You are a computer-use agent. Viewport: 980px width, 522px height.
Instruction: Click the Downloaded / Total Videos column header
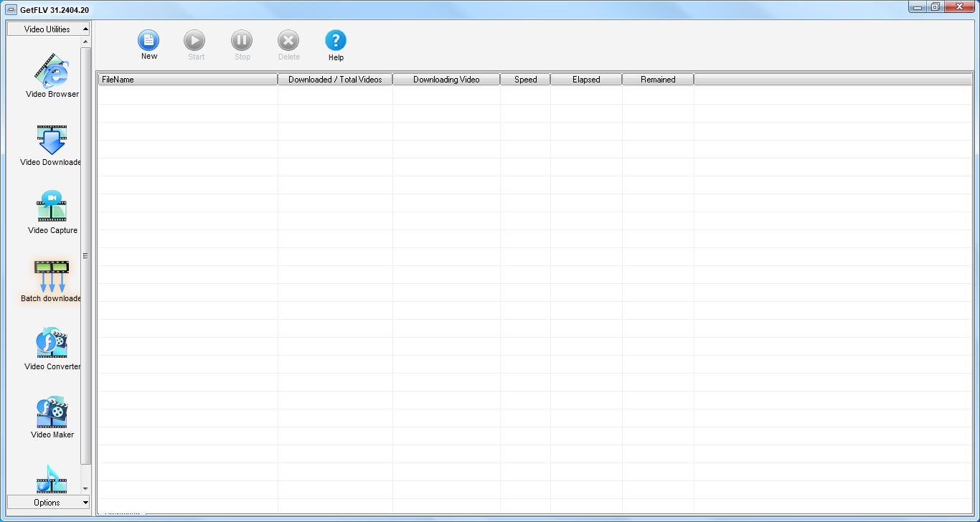click(335, 80)
